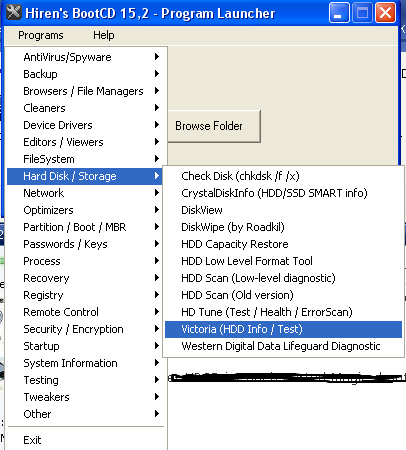The width and height of the screenshot is (406, 450).
Task: Launch Victoria (HDD Info / Test)
Action: 283,329
